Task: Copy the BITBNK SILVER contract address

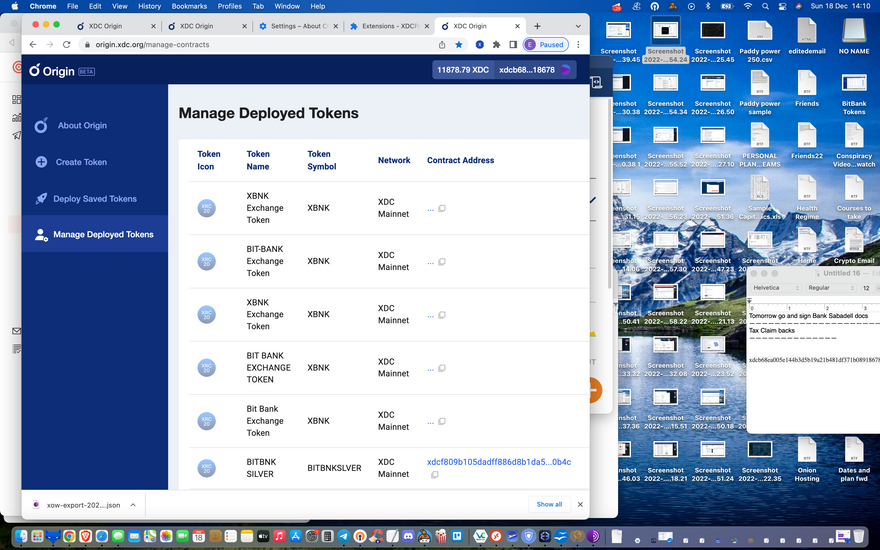Action: point(435,475)
